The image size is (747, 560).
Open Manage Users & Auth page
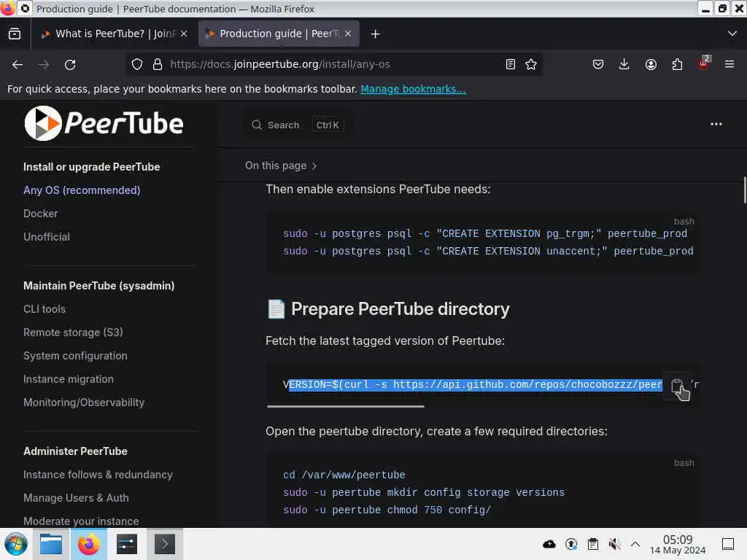tap(76, 498)
